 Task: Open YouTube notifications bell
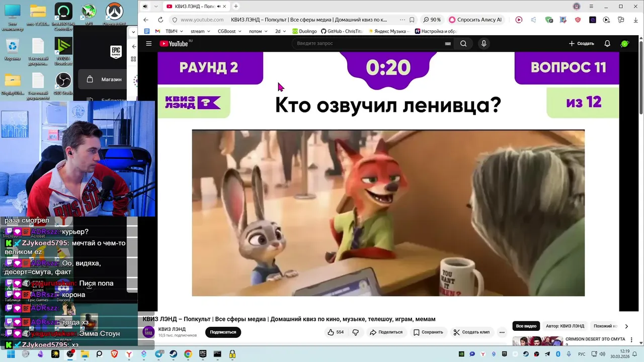[x=607, y=44]
